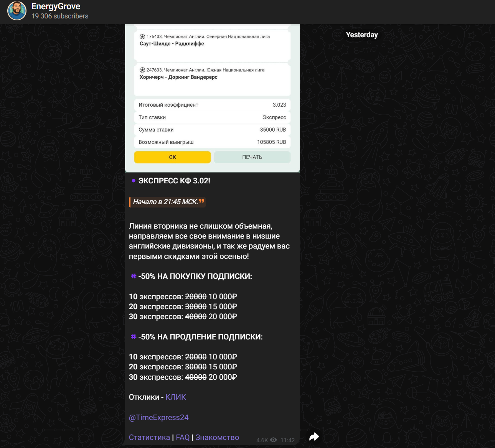The height and width of the screenshot is (448, 495).
Task: Click the orange quote mark icon
Action: click(x=201, y=201)
